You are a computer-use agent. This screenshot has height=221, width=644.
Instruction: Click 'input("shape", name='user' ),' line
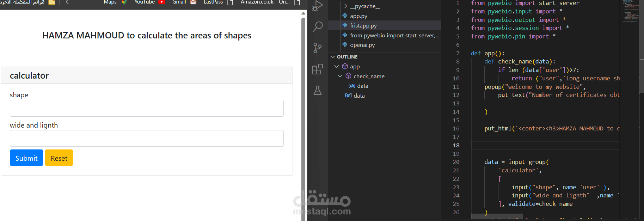[560, 187]
